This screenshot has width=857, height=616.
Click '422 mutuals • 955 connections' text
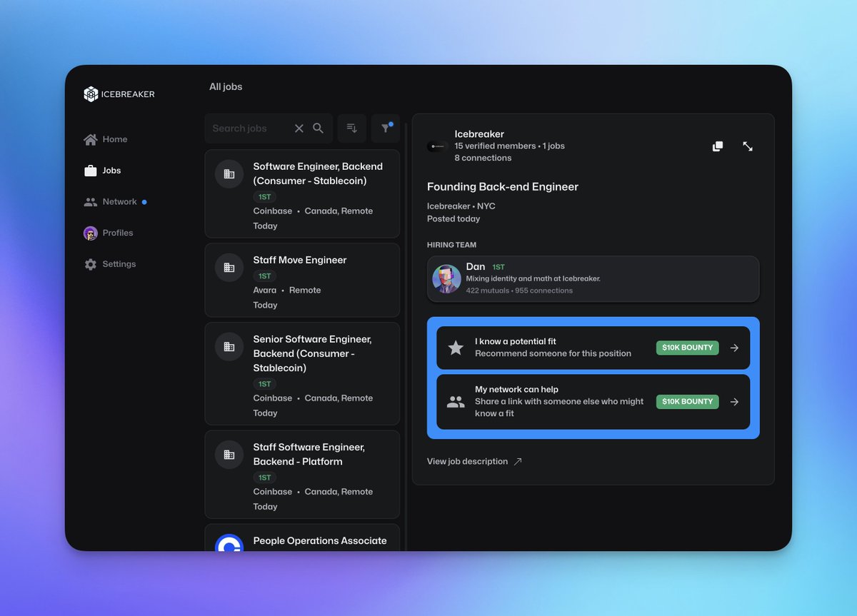(x=519, y=291)
